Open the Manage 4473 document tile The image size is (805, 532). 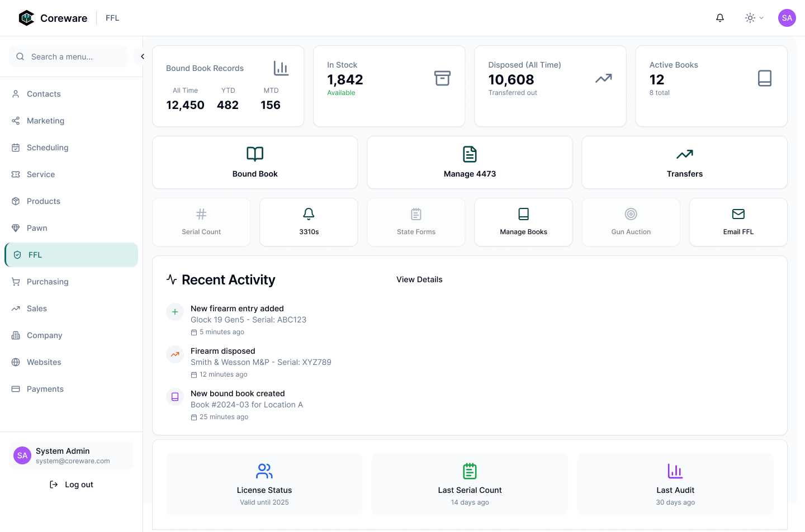470,163
